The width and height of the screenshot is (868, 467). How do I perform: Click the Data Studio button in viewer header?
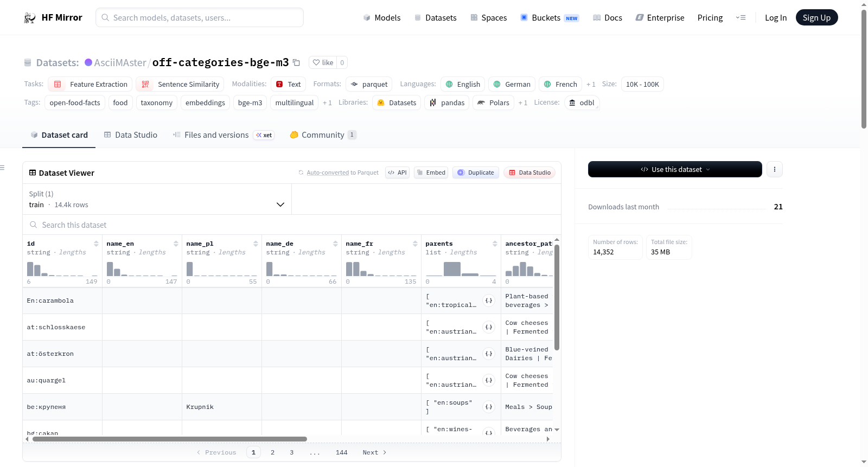[529, 172]
